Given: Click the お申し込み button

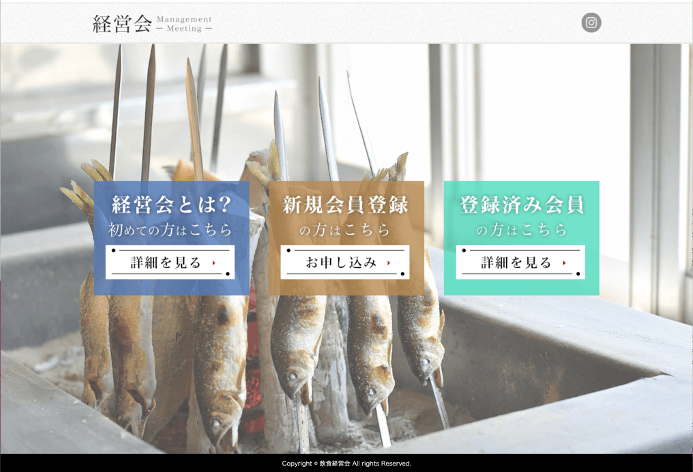Looking at the screenshot, I should click(x=345, y=262).
